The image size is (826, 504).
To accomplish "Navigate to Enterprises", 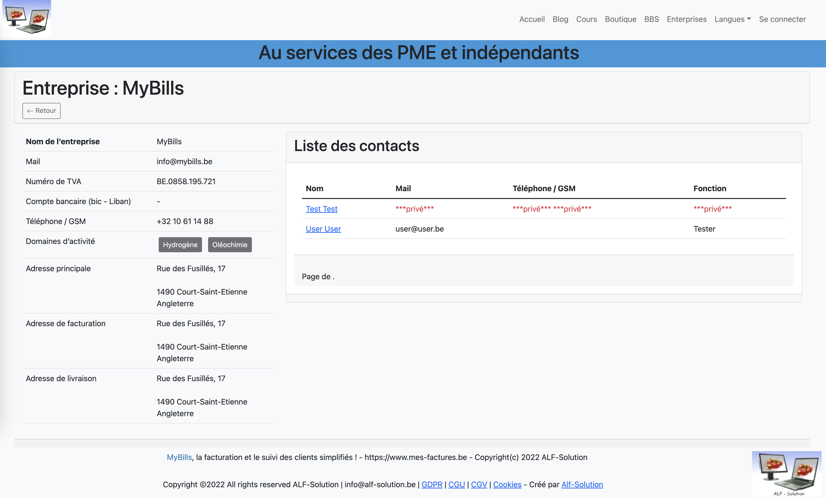I will point(687,19).
